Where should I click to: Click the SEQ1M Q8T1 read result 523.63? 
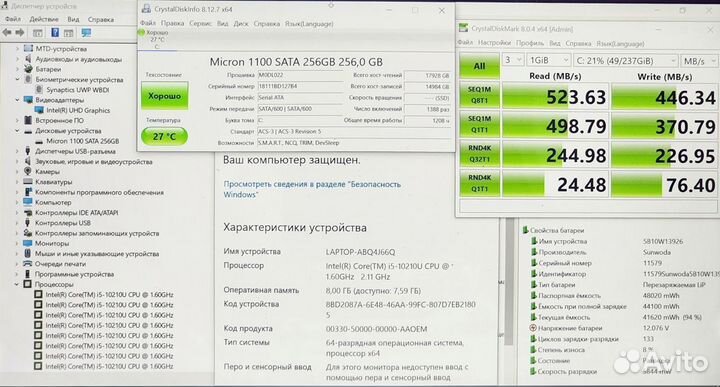coord(556,97)
